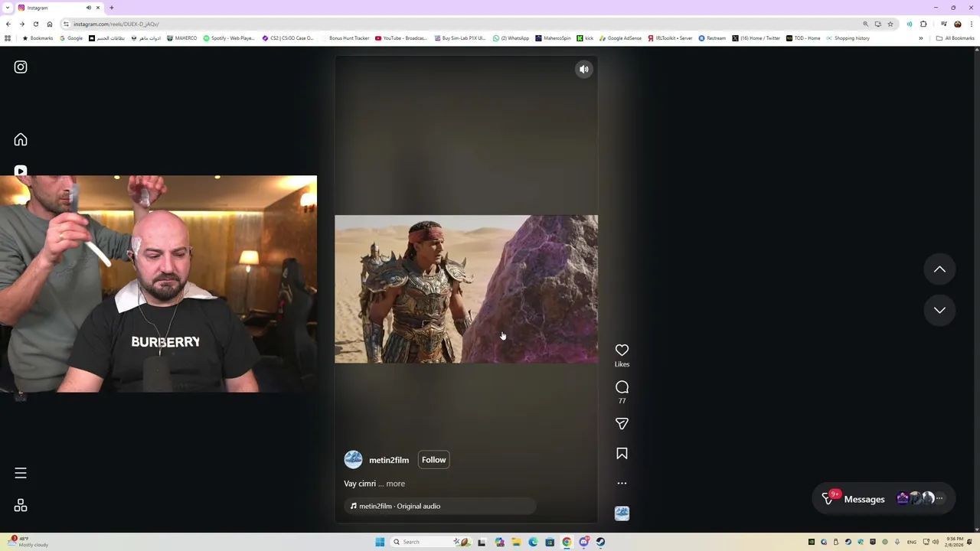Image resolution: width=980 pixels, height=551 pixels.
Task: Open the YouTube - Broadcas... bookmark
Action: tap(401, 38)
